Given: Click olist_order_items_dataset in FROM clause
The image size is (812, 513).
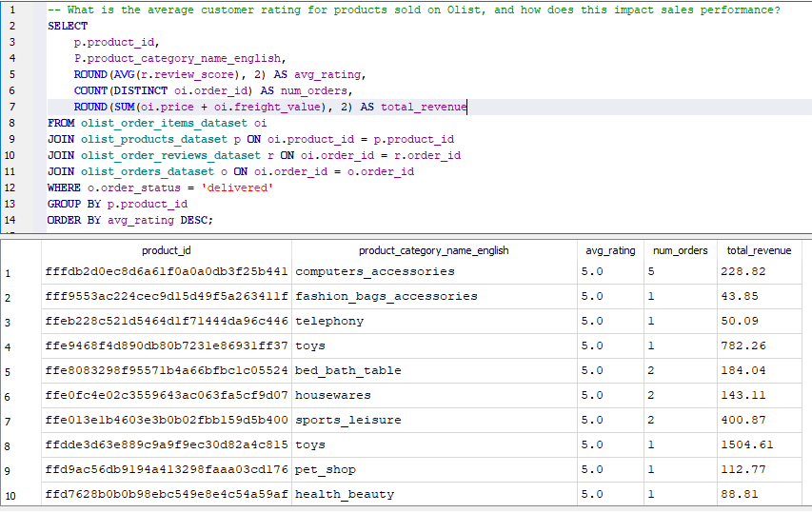Looking at the screenshot, I should point(164,123).
